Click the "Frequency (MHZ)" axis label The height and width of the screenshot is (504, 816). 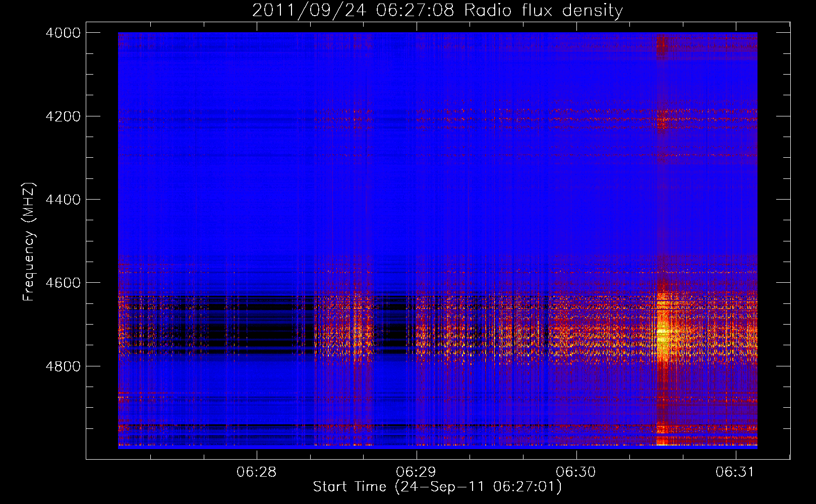coord(29,242)
